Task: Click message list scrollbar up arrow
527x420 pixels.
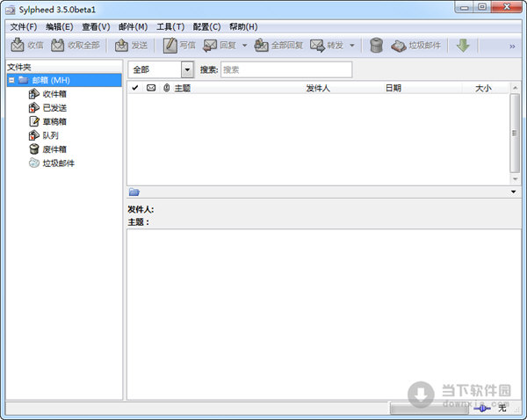Action: [515, 88]
